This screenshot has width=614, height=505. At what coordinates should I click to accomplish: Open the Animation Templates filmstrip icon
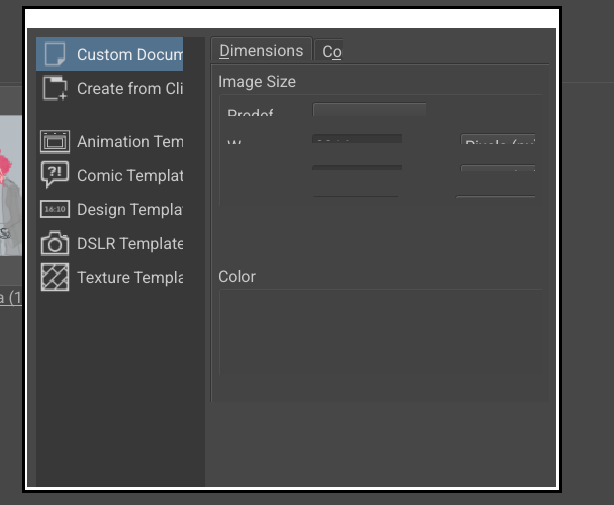55,141
